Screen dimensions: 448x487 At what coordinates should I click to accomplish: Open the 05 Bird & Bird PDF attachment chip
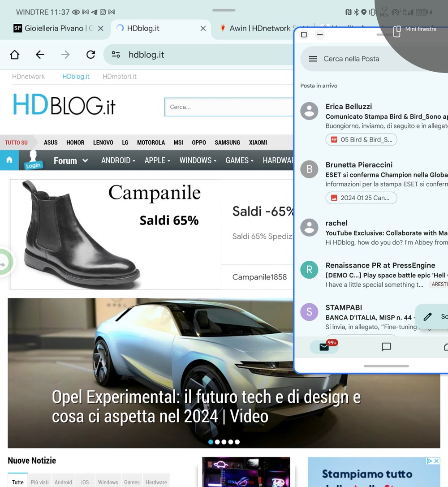click(362, 140)
